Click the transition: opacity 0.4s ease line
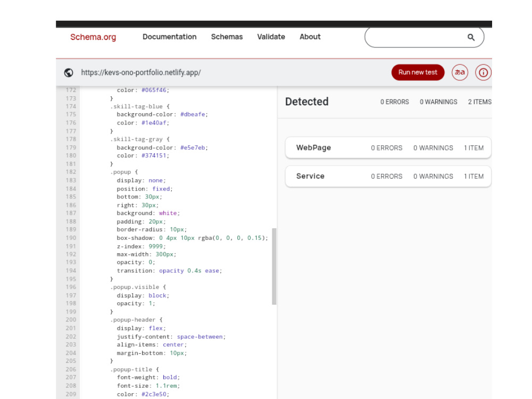The image size is (532, 399). (169, 271)
